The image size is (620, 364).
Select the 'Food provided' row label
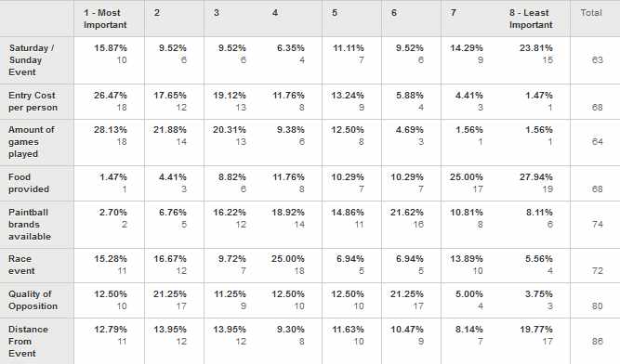tap(29, 183)
